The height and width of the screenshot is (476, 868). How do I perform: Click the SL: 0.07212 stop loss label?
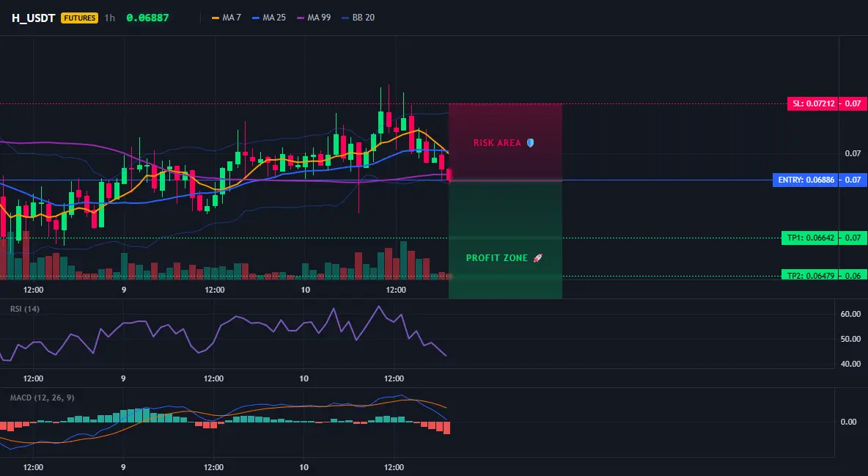click(x=812, y=103)
